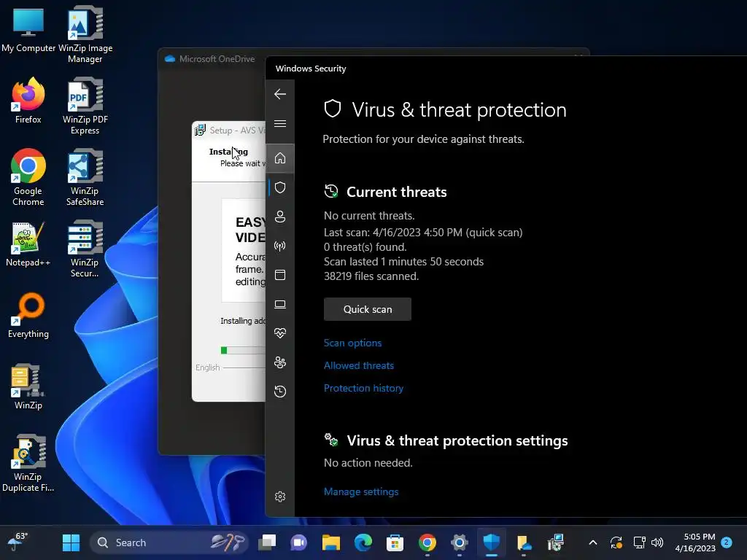Open the volume control in system tray

pos(657,542)
